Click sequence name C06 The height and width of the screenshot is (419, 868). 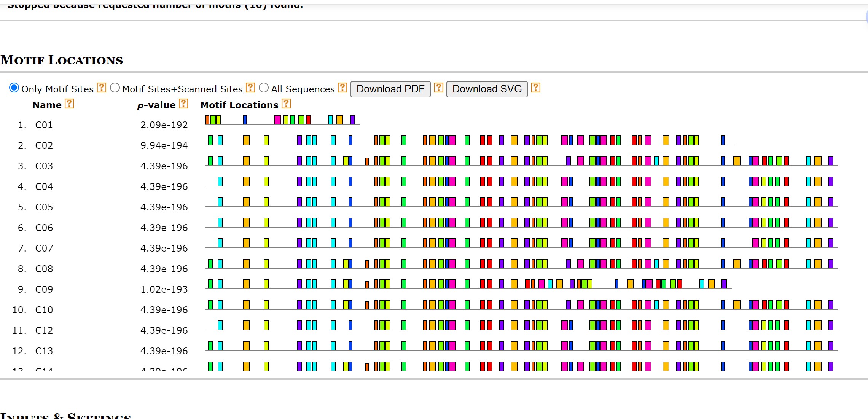[x=44, y=228]
